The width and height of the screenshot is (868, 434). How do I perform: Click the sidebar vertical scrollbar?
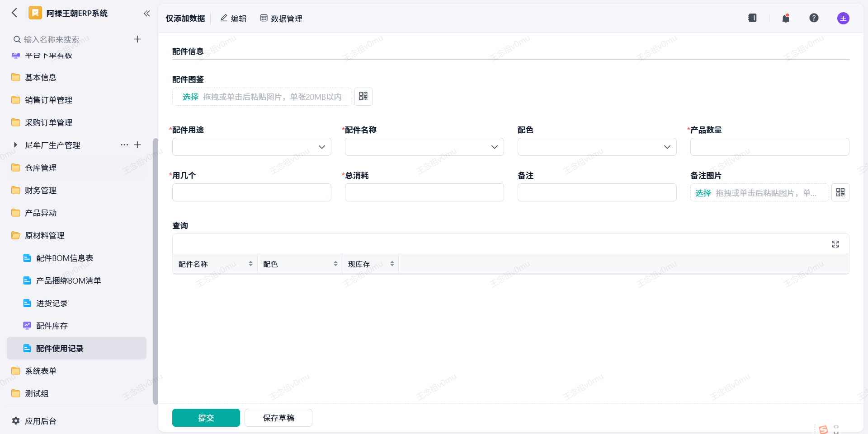156,271
